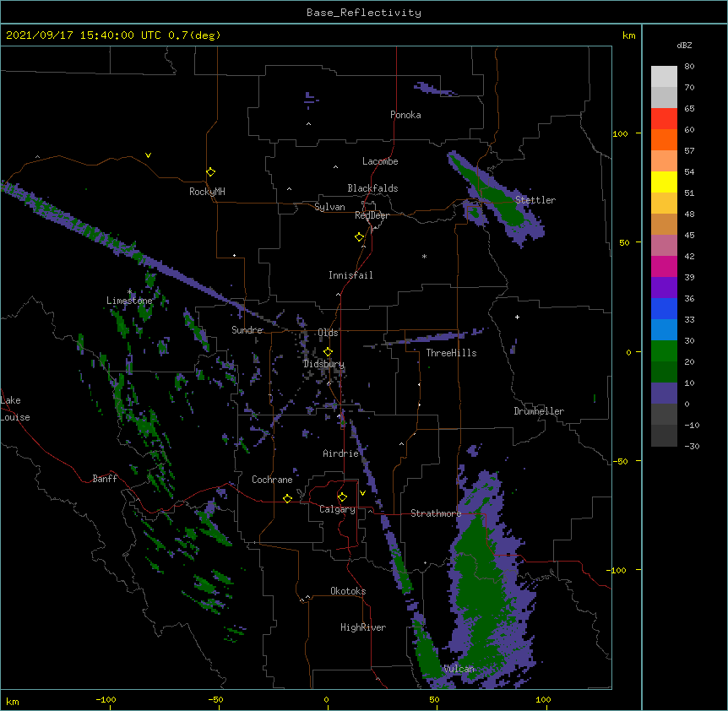This screenshot has height=711, width=728.
Task: Click the red 65 dBZ legend swatch
Action: pyautogui.click(x=664, y=119)
